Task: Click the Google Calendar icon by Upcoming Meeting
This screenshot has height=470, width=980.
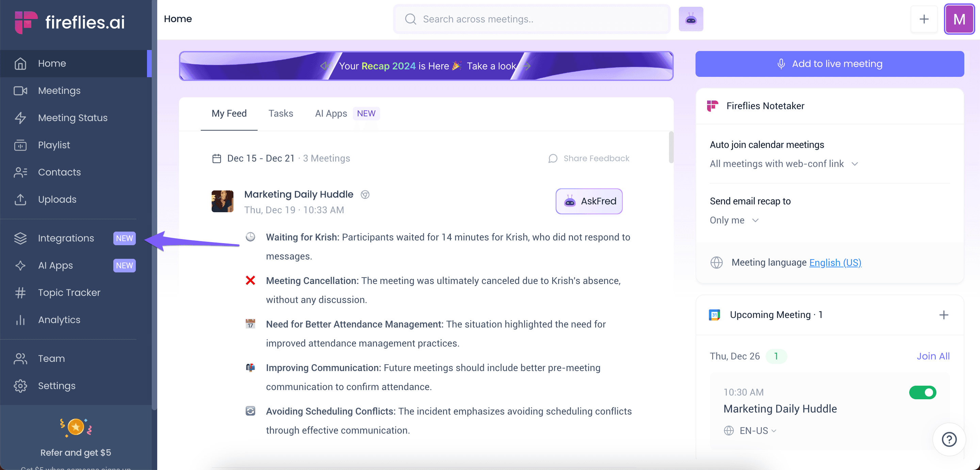Action: pyautogui.click(x=715, y=315)
